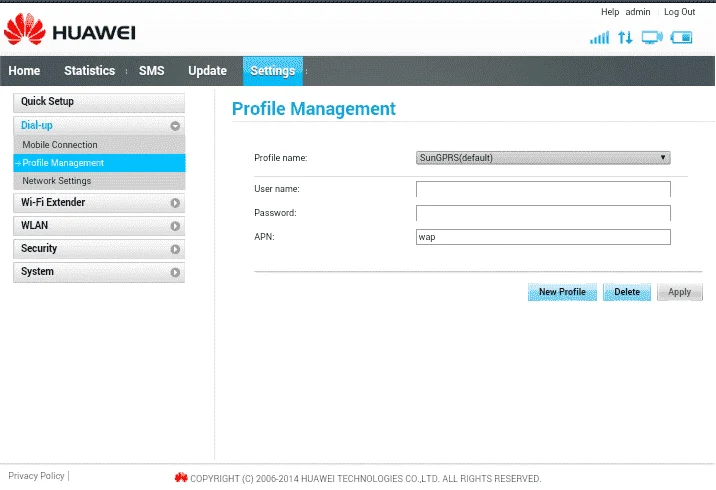Open the Statistics tab

tap(90, 71)
